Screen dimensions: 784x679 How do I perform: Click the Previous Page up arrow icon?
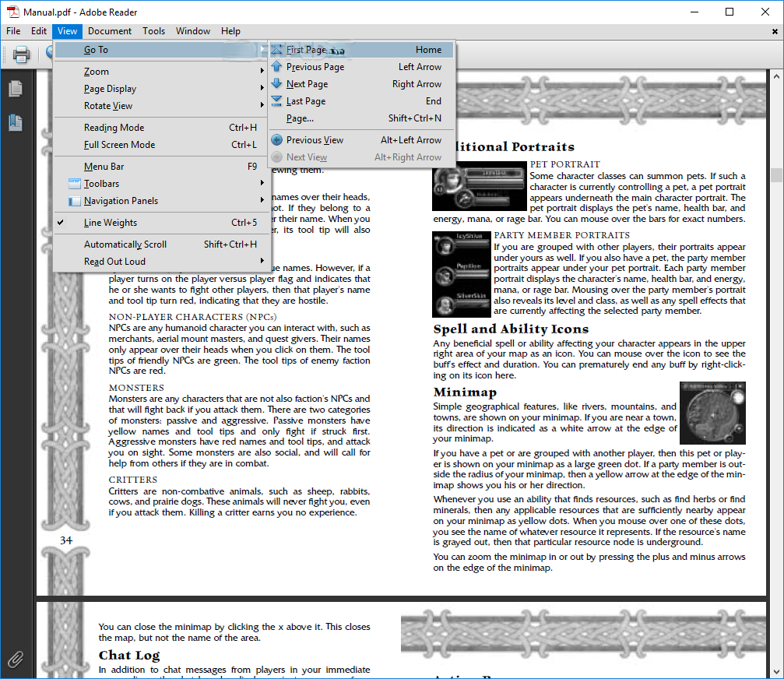point(276,66)
